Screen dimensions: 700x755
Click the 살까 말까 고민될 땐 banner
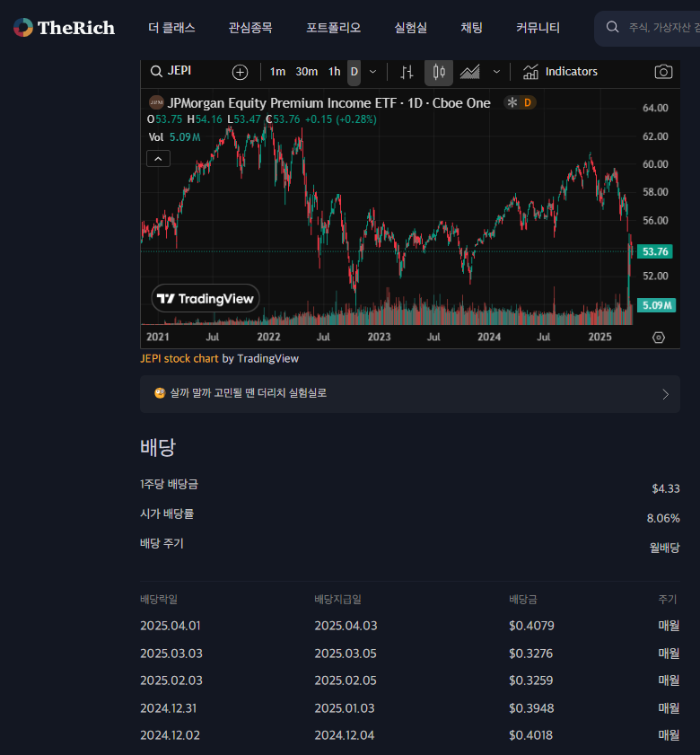click(x=410, y=394)
